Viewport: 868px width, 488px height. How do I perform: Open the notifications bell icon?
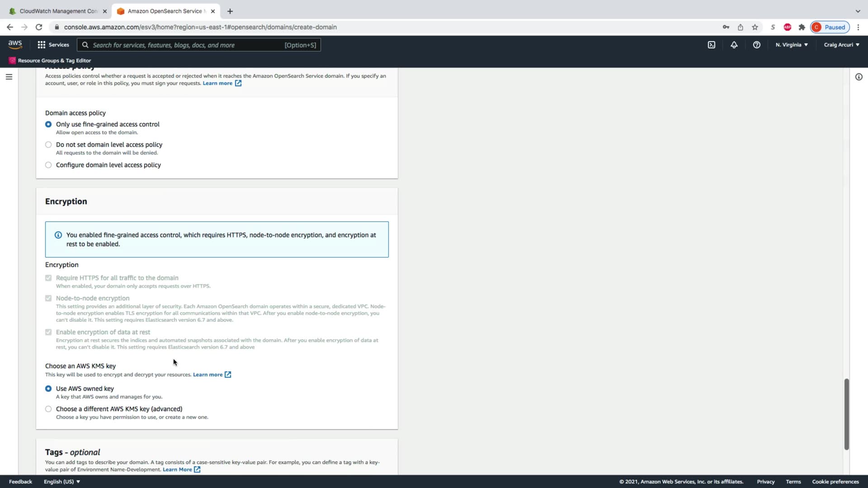(x=734, y=45)
